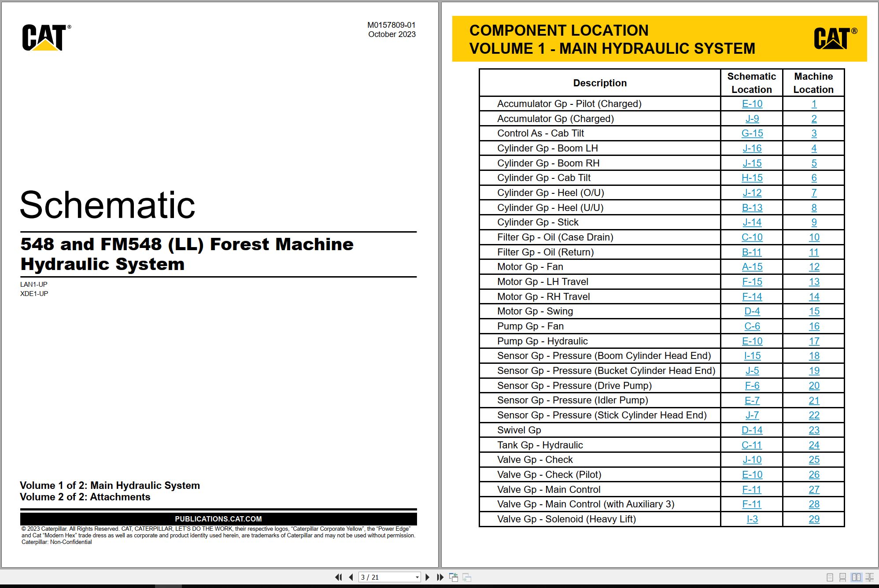Viewport: 879px width, 588px height.
Task: Open machine location 23 for Swivel Gp
Action: (814, 430)
